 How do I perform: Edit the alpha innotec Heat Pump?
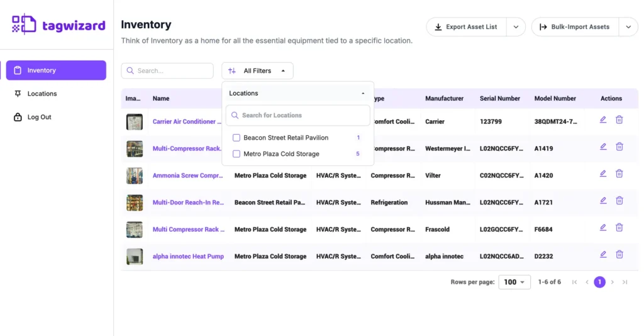[x=603, y=254]
